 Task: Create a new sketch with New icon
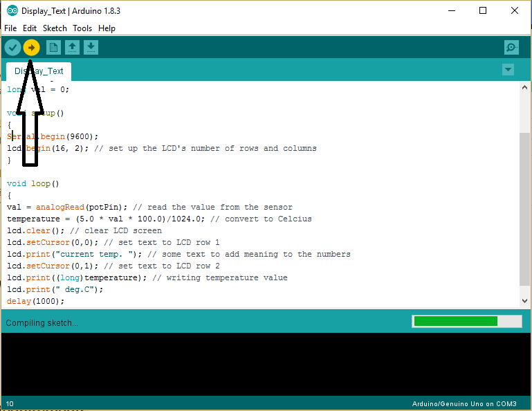[53, 48]
